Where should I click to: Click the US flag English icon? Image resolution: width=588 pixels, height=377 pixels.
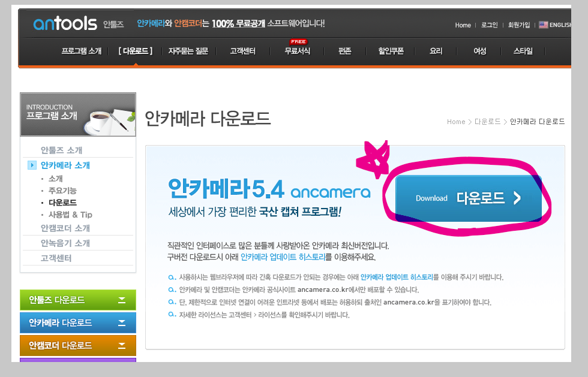pyautogui.click(x=544, y=25)
